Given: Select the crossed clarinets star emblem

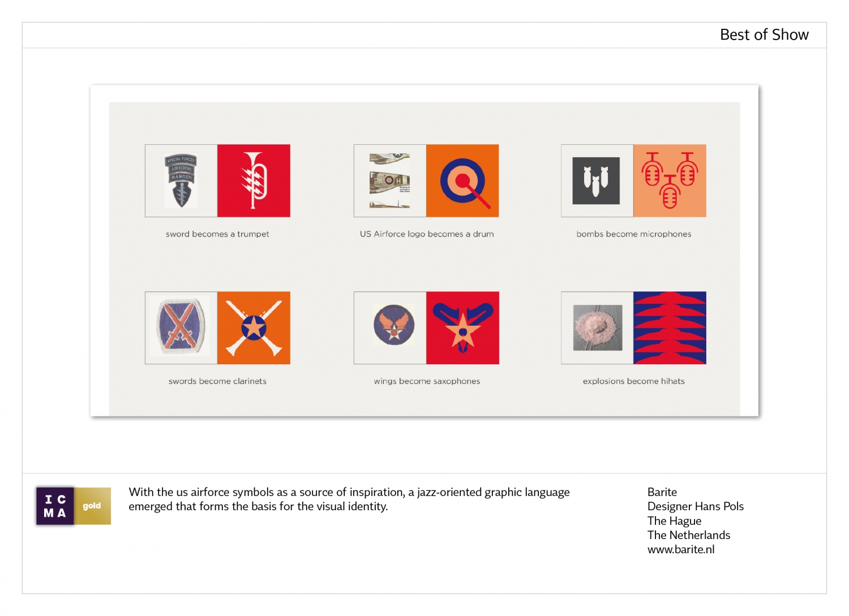Looking at the screenshot, I should pos(254,328).
